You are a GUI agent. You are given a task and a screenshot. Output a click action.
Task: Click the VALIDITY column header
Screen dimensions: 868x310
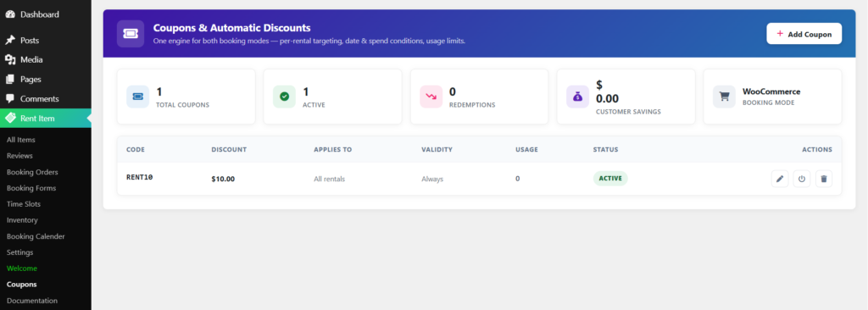point(437,149)
